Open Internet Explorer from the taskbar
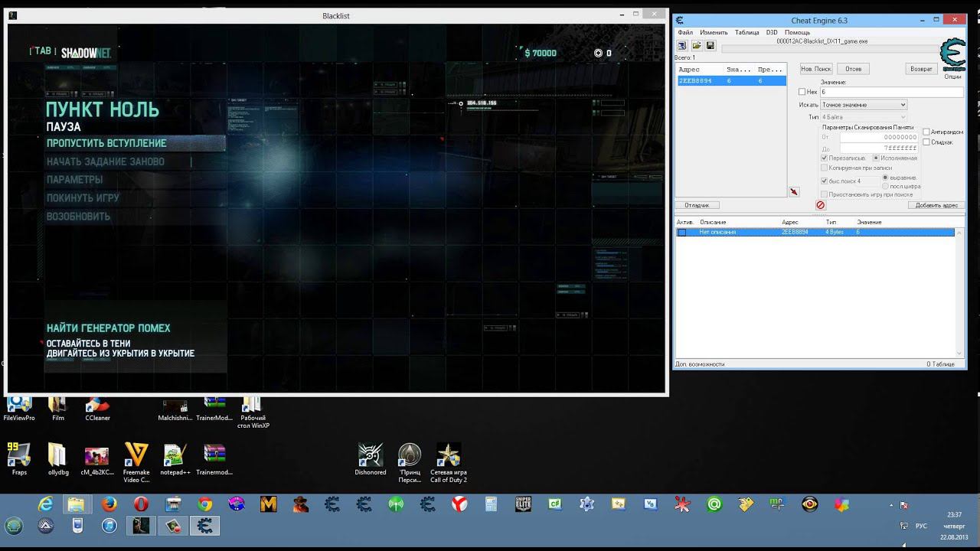Image resolution: width=980 pixels, height=551 pixels. click(x=46, y=504)
